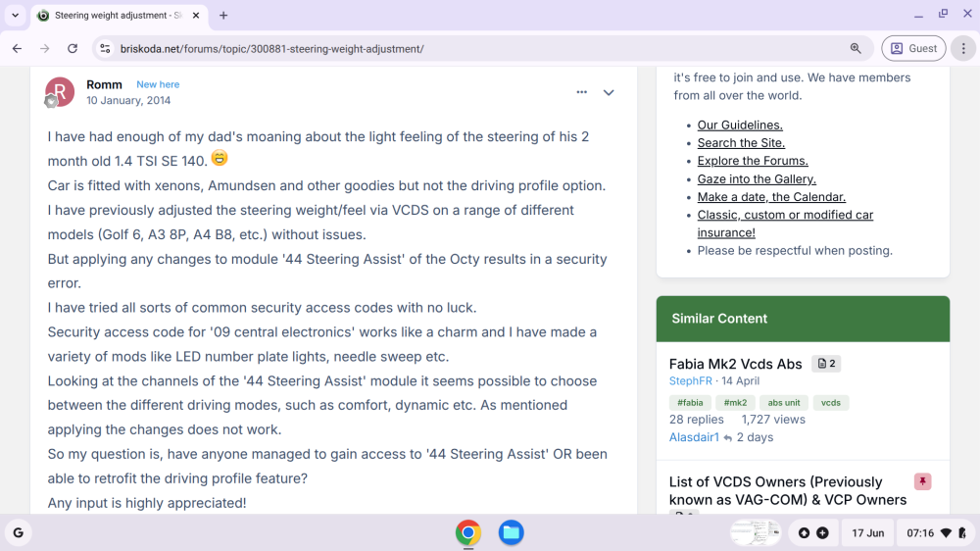Open the Files app from the shelf
980x551 pixels.
pyautogui.click(x=511, y=533)
